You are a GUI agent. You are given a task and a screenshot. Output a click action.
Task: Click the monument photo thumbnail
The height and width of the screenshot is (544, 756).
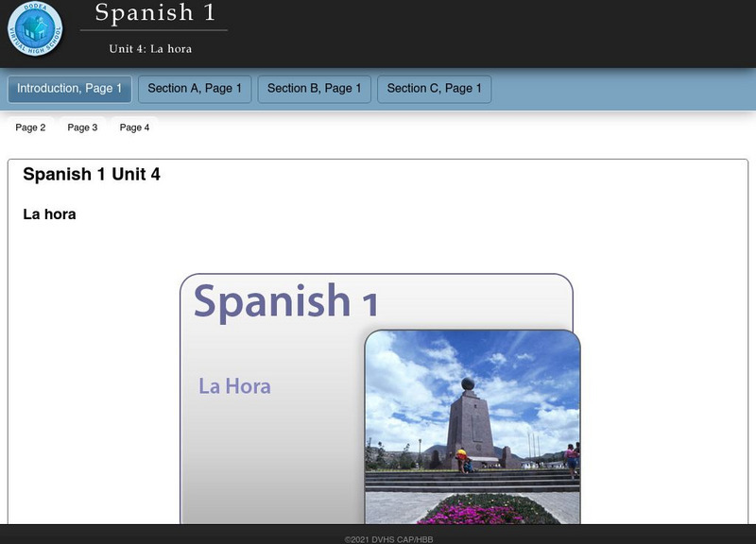click(472, 425)
